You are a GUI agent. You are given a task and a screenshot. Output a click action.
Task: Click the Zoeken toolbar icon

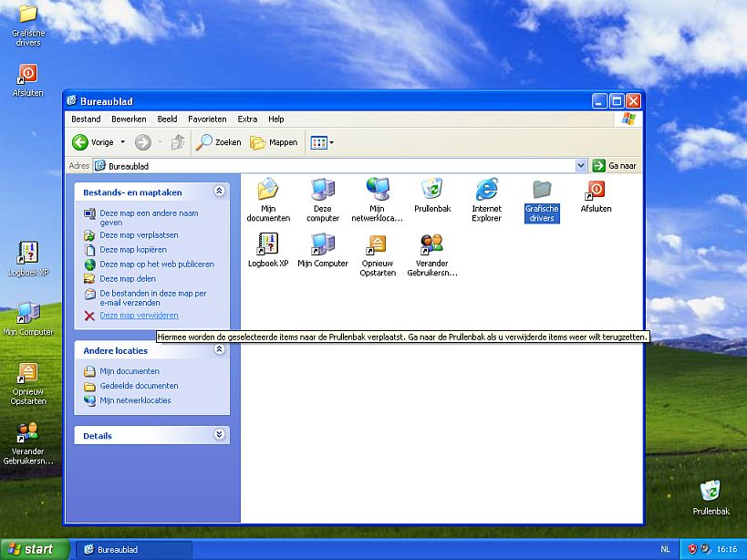click(218, 142)
